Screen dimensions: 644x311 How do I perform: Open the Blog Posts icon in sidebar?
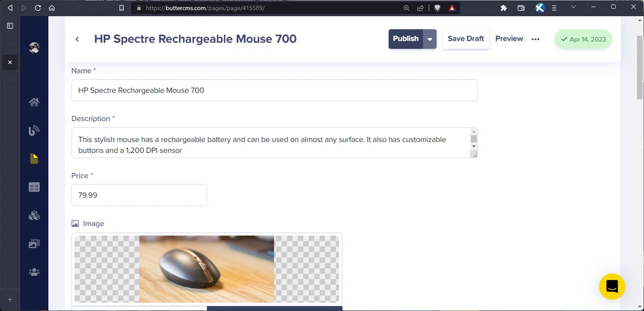click(34, 130)
